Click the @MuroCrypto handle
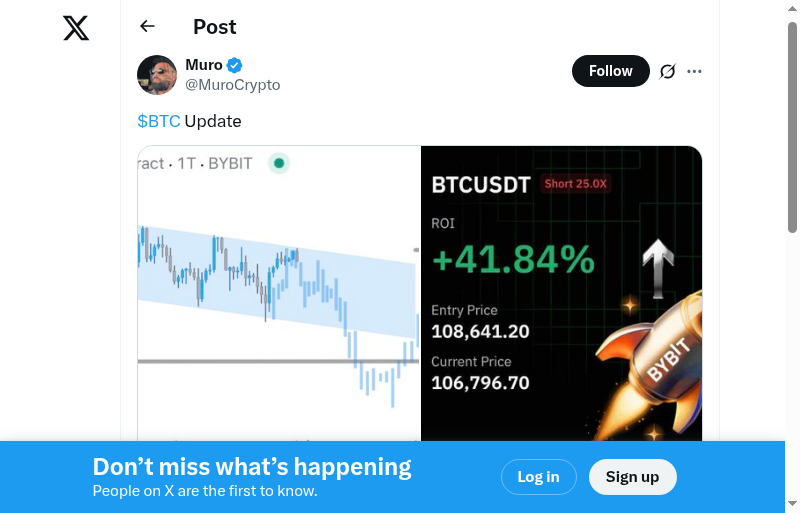 click(233, 85)
